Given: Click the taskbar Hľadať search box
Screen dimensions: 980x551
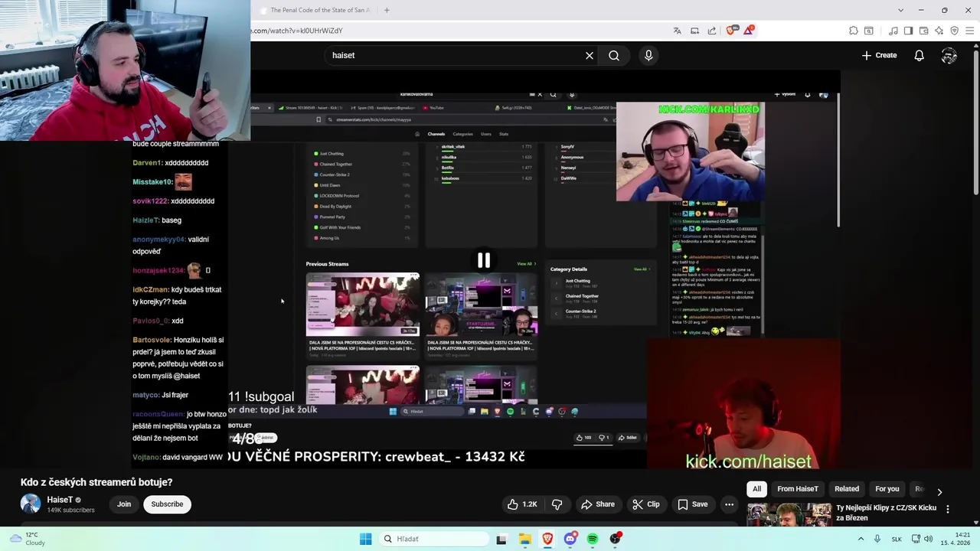Looking at the screenshot, I should [x=435, y=539].
